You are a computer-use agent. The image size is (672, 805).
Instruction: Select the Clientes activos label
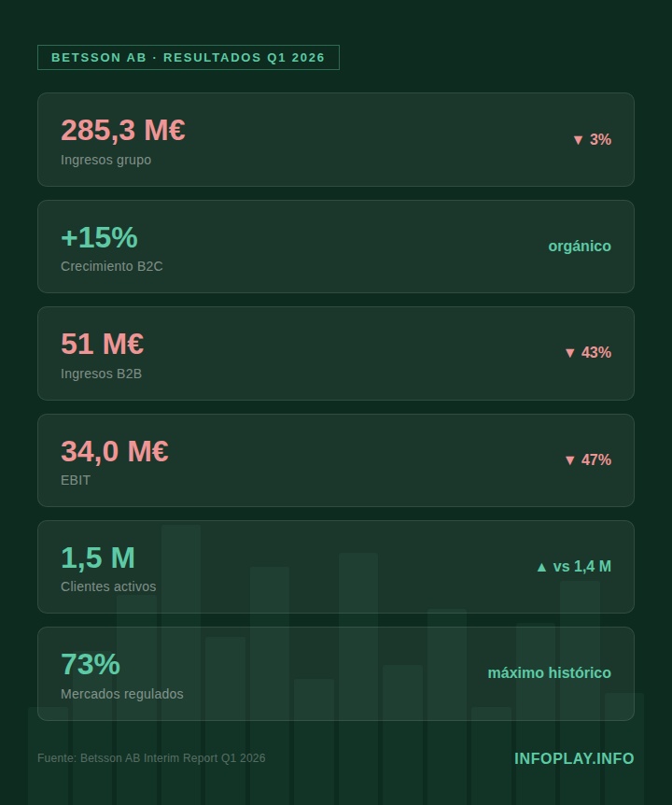pyautogui.click(x=108, y=586)
